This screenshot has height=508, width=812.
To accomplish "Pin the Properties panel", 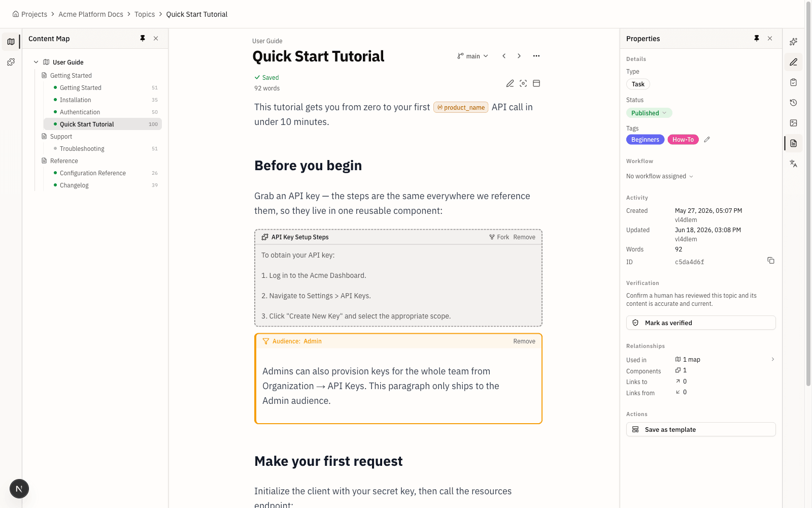I will [x=757, y=39].
